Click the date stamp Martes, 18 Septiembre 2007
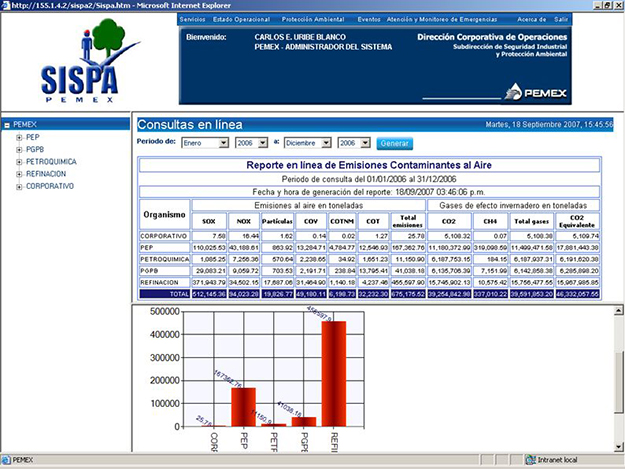The image size is (625, 469). tap(548, 125)
